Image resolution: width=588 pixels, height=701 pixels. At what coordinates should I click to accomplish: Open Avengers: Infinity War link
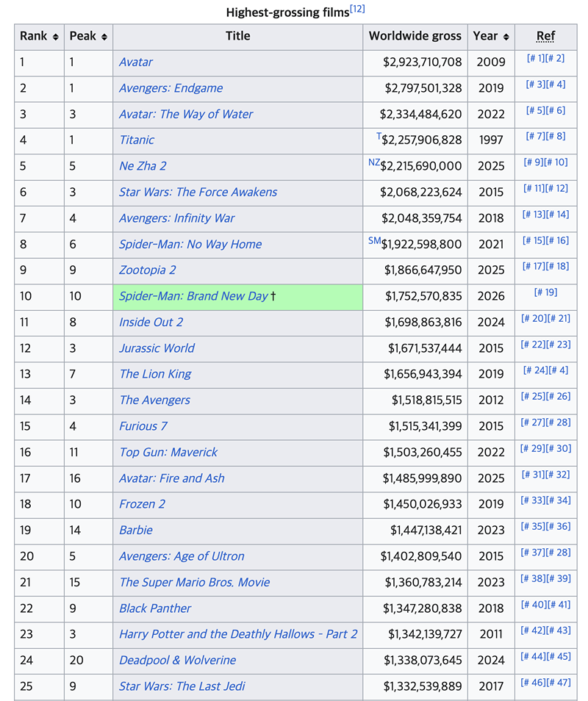pos(176,218)
